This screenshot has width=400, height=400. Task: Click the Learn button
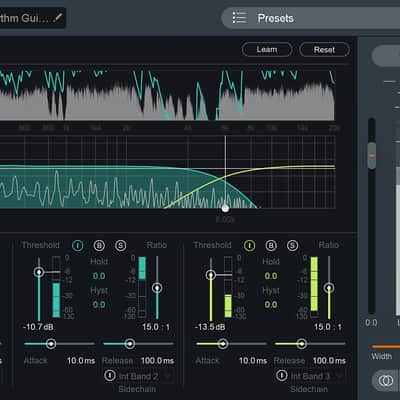(x=267, y=50)
